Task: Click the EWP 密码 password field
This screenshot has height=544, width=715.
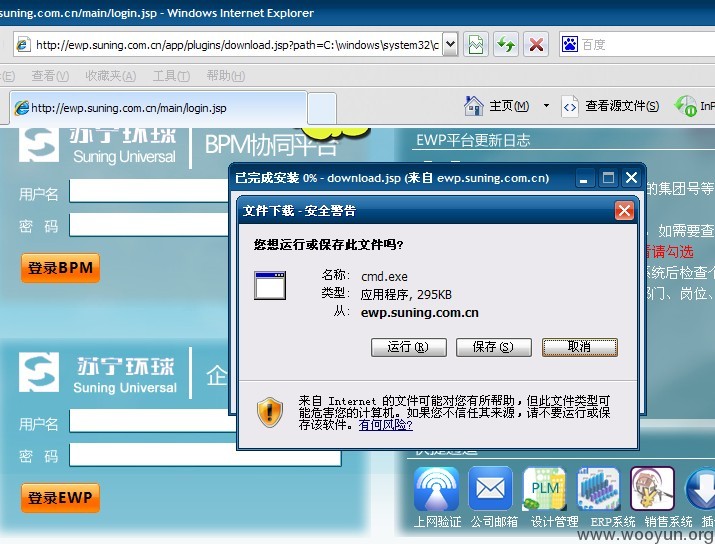Action: tap(205, 455)
